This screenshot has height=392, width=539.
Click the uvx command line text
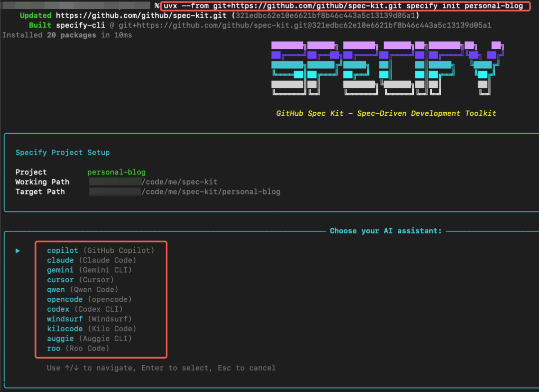pos(343,6)
